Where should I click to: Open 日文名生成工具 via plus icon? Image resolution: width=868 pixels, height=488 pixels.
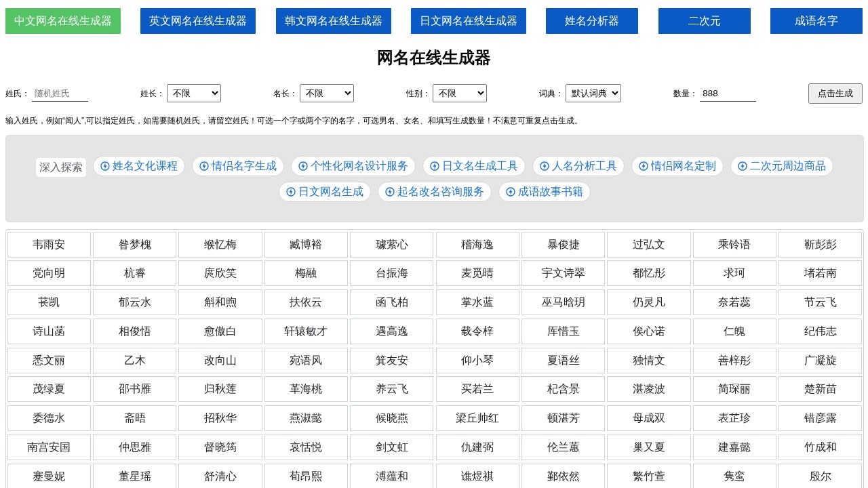(434, 166)
